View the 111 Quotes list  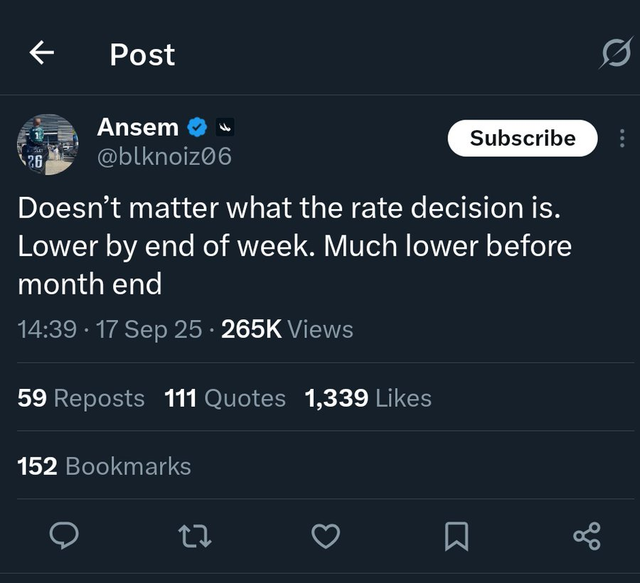click(x=225, y=398)
